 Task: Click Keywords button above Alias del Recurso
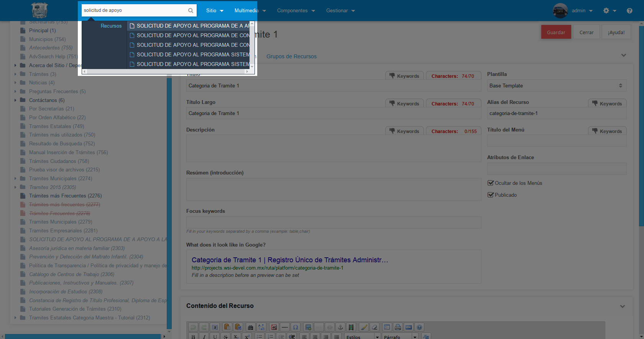pos(607,104)
